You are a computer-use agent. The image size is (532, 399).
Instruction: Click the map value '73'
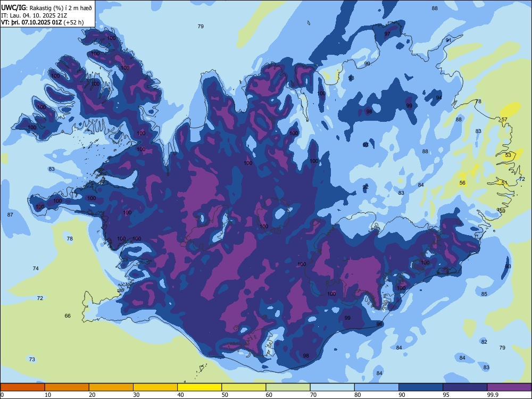[32, 359]
